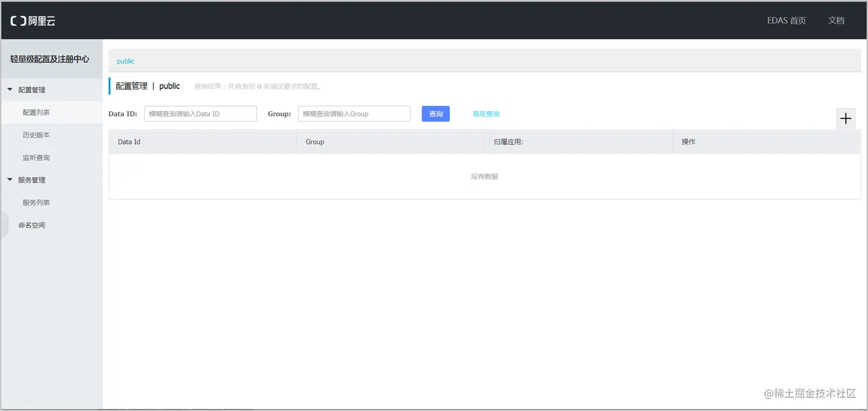The width and height of the screenshot is (868, 411).
Task: Select the public namespace tab
Action: pos(126,61)
